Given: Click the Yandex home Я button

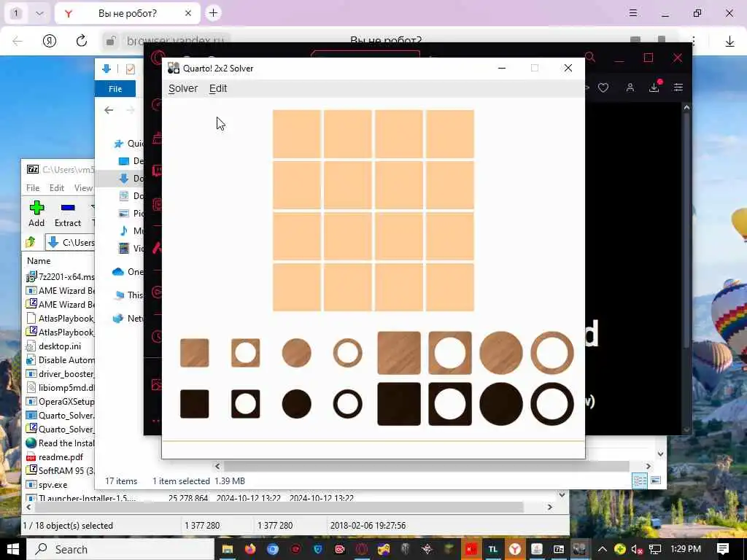Looking at the screenshot, I should [50, 41].
